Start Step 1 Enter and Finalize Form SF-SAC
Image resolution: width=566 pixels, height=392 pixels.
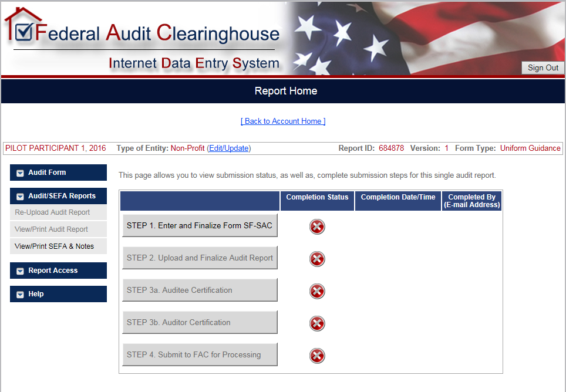200,225
